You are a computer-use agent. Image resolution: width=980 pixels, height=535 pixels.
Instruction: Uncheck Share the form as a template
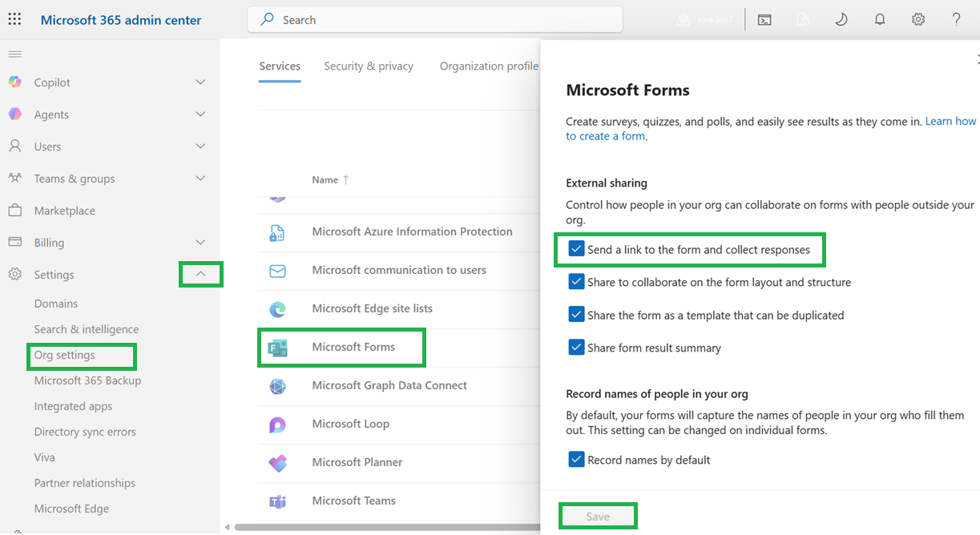tap(576, 315)
